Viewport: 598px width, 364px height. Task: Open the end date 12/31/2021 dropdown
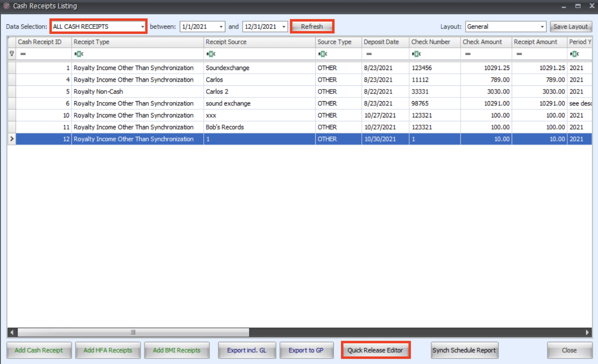283,27
